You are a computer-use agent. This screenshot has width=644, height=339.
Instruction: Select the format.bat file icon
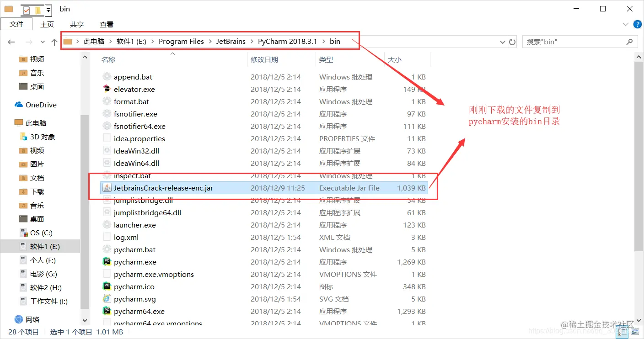pos(107,101)
